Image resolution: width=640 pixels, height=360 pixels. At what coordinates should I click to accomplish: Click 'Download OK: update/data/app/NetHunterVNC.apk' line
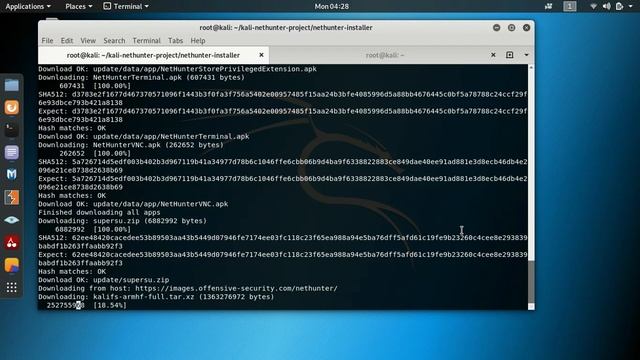click(x=133, y=204)
